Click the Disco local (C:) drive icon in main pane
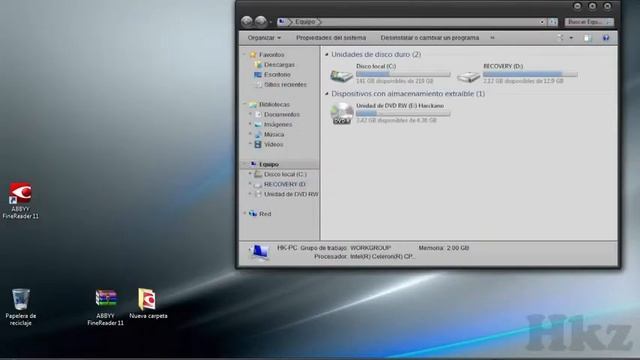 341,76
